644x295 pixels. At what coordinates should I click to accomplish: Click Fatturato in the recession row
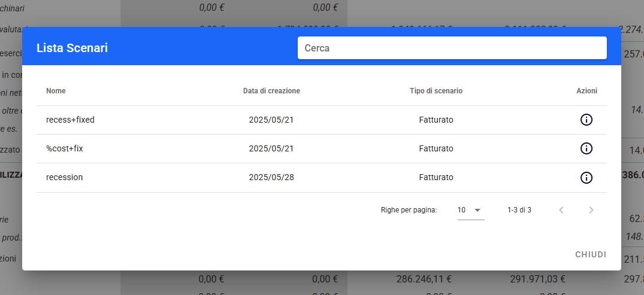point(436,177)
